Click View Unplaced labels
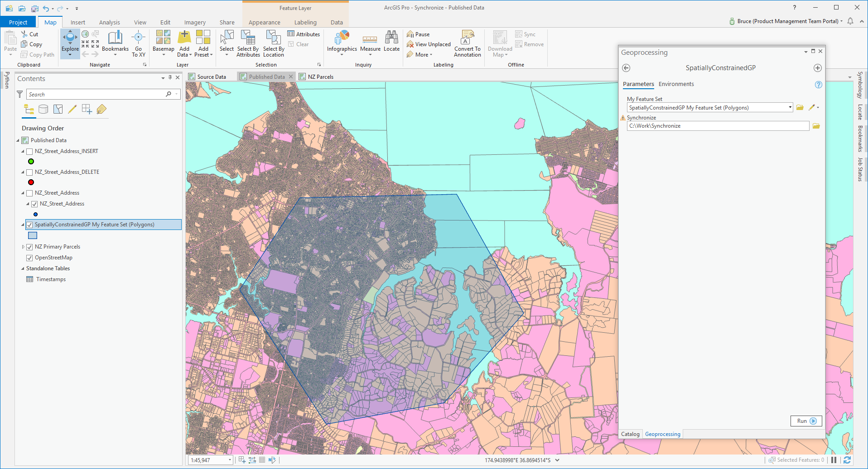This screenshot has height=469, width=868. pyautogui.click(x=429, y=44)
